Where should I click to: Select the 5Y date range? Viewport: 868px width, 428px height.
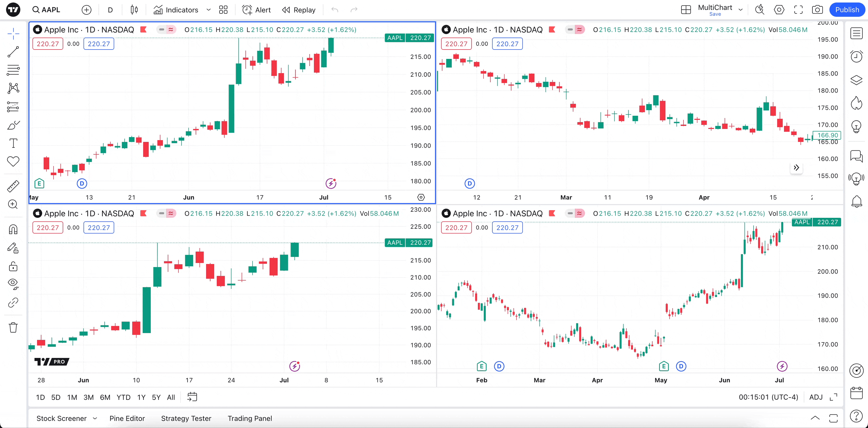click(x=156, y=397)
